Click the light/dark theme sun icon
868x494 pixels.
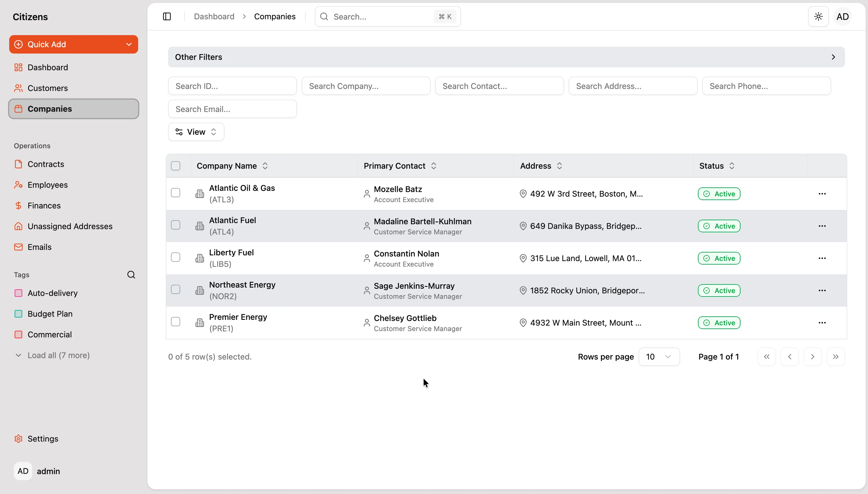818,17
